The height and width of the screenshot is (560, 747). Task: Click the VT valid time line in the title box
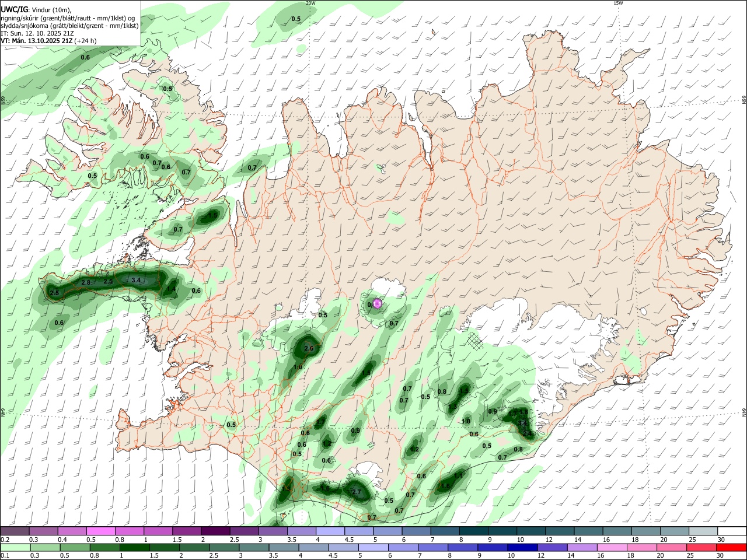[48, 41]
